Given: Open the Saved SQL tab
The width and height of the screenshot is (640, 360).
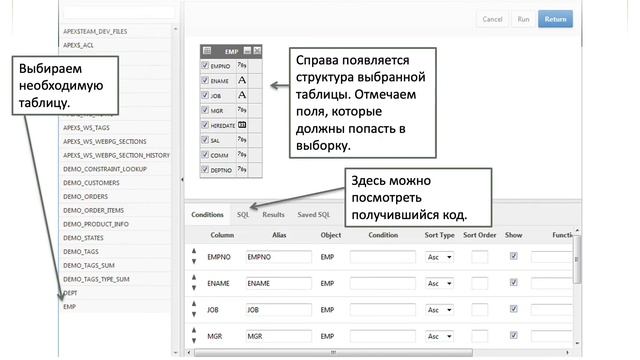Looking at the screenshot, I should (313, 215).
